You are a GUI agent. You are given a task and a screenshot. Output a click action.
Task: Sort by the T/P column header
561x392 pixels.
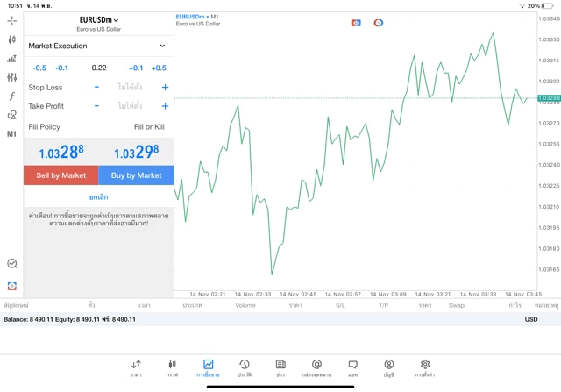pos(383,305)
